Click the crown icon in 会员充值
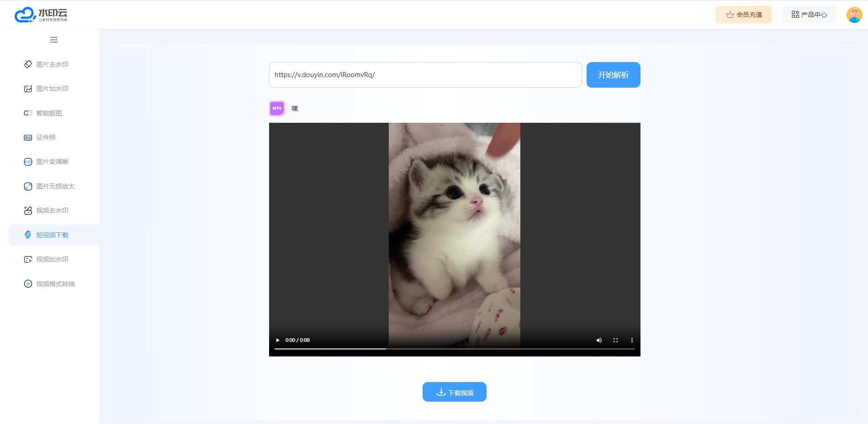 click(x=730, y=15)
